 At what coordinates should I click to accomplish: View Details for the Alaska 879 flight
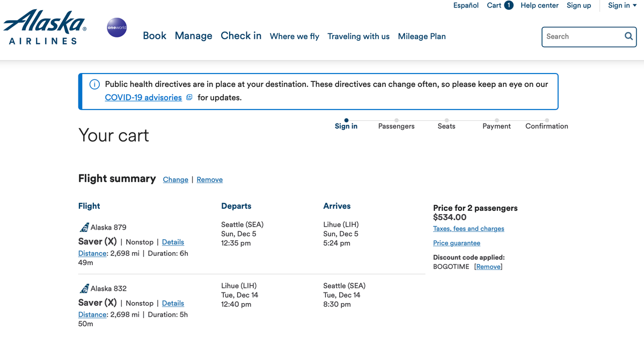pyautogui.click(x=173, y=242)
